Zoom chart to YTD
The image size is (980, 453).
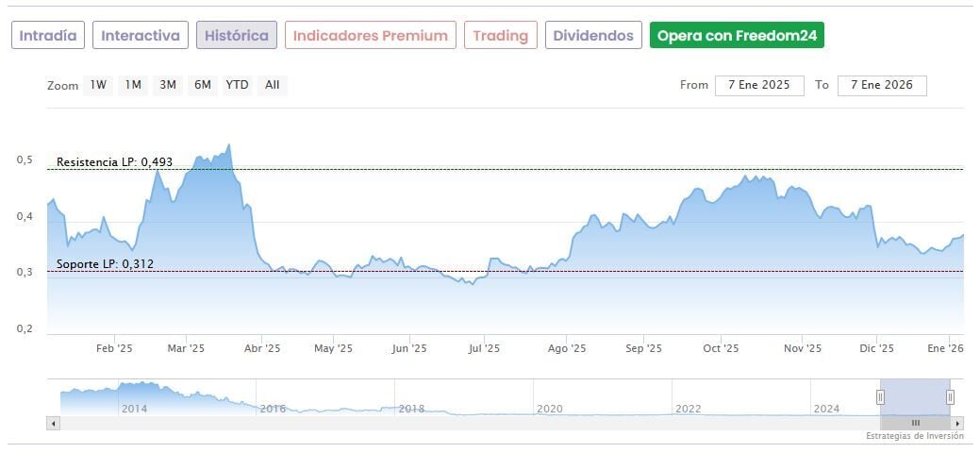point(237,85)
